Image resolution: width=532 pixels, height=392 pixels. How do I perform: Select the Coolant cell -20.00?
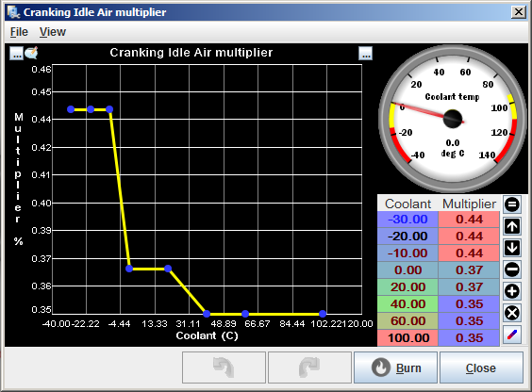[x=407, y=237]
